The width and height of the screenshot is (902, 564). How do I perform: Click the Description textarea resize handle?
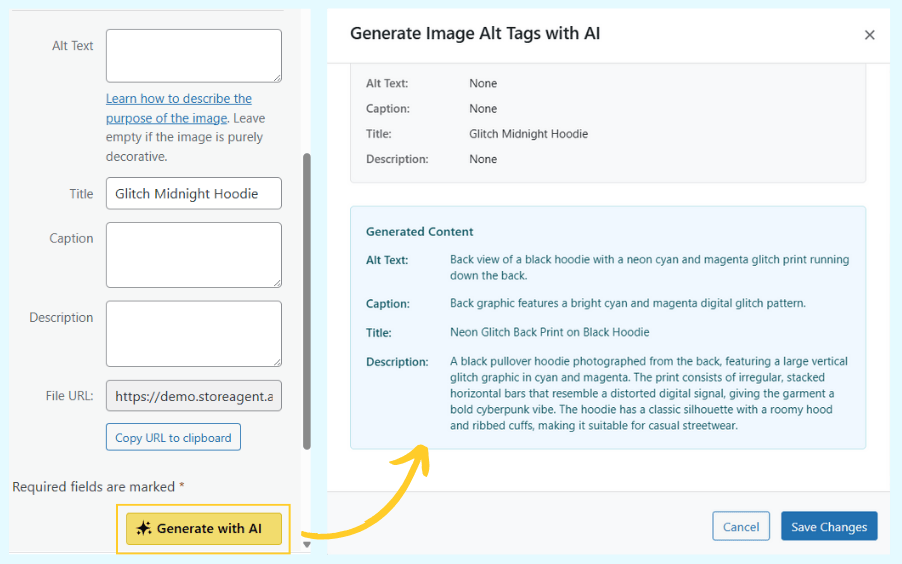tap(276, 361)
